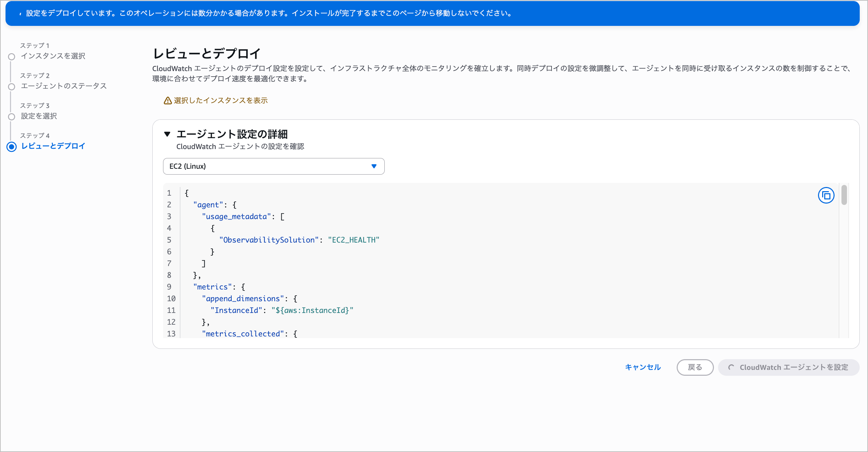Click the deploying info banner icon
Screen dimensions: 868x452
[20, 14]
